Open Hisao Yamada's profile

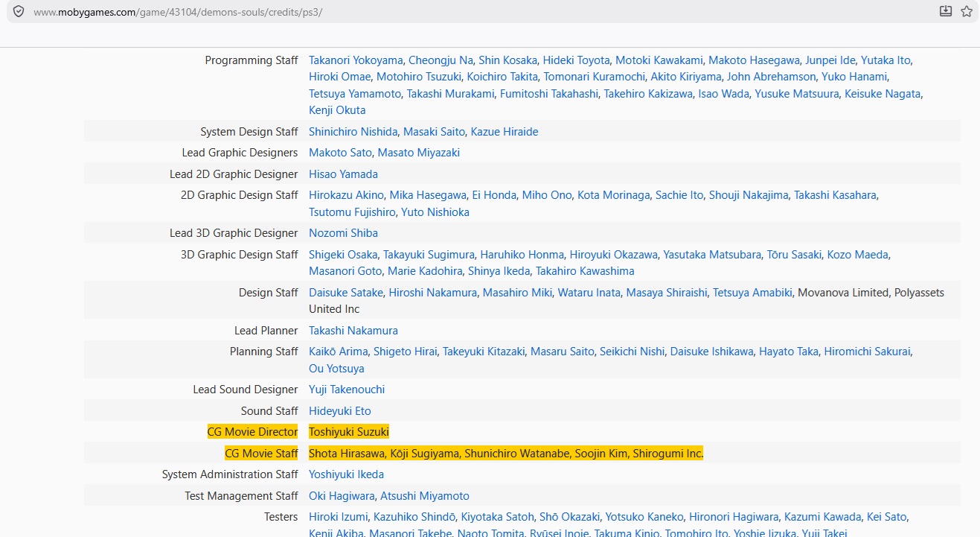pos(343,174)
